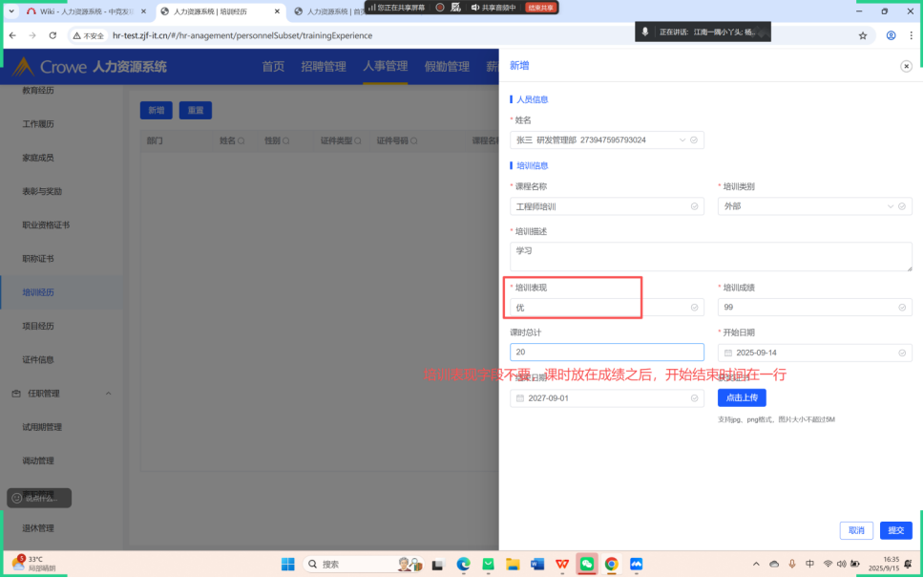Click 取消 to cancel the form
Screen dimensions: 924x578
856,530
